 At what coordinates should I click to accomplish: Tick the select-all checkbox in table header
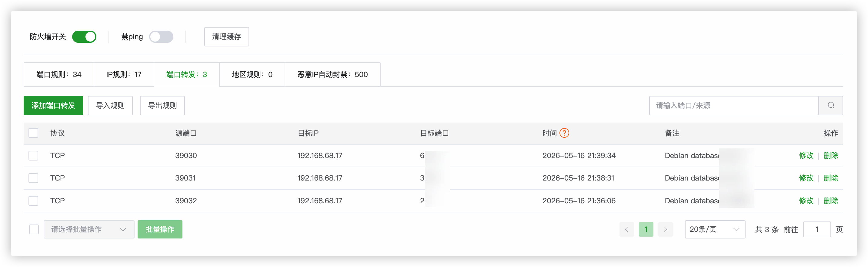pos(33,133)
